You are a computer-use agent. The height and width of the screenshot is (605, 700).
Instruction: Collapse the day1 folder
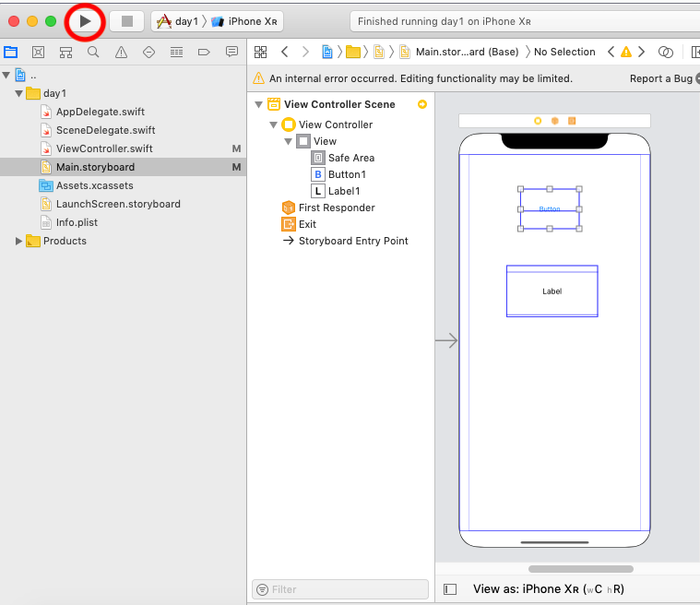[x=18, y=93]
